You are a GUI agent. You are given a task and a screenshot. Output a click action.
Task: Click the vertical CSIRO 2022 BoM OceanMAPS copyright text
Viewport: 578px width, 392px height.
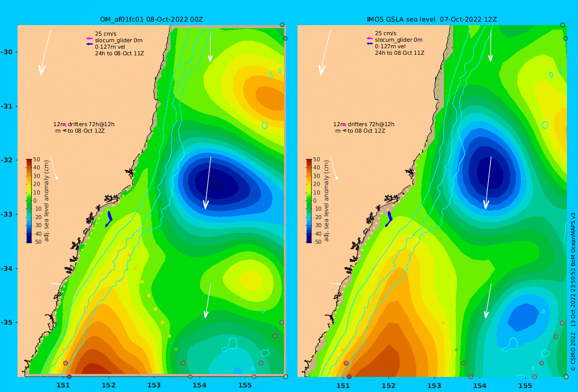[573, 292]
